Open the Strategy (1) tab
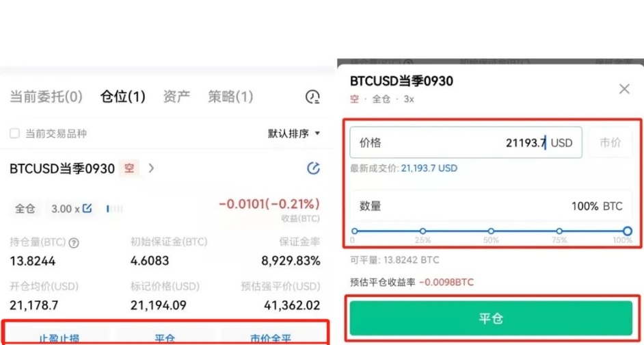This screenshot has width=644, height=345. (x=230, y=97)
